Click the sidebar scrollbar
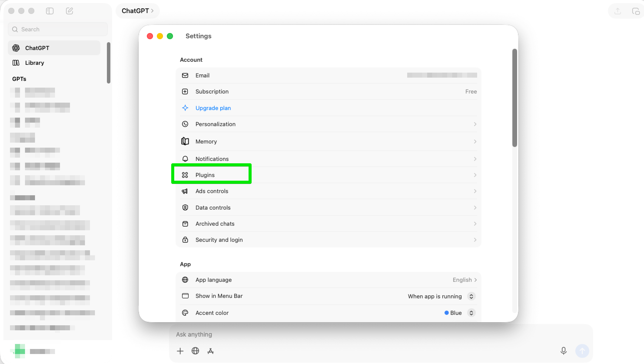 (x=108, y=63)
